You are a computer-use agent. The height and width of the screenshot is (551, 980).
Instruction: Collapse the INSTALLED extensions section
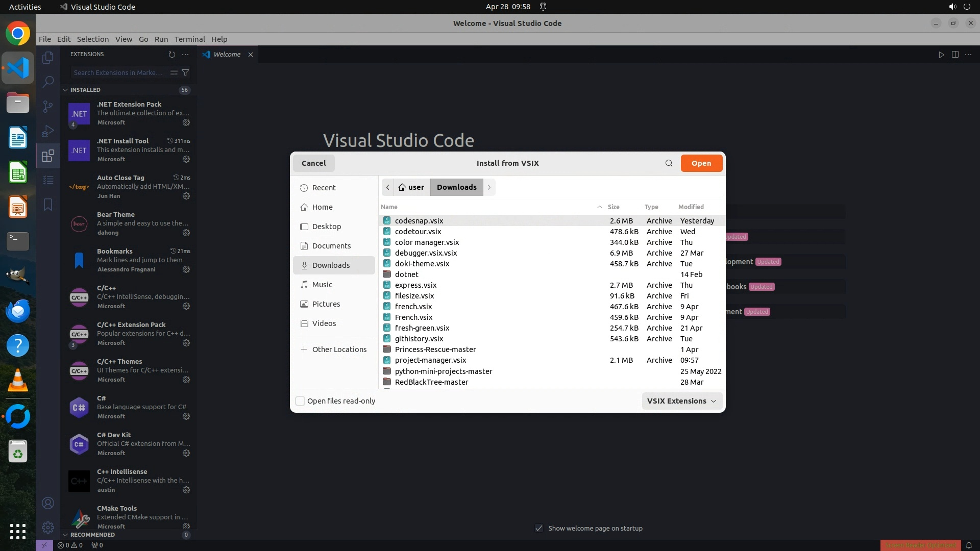(x=85, y=90)
